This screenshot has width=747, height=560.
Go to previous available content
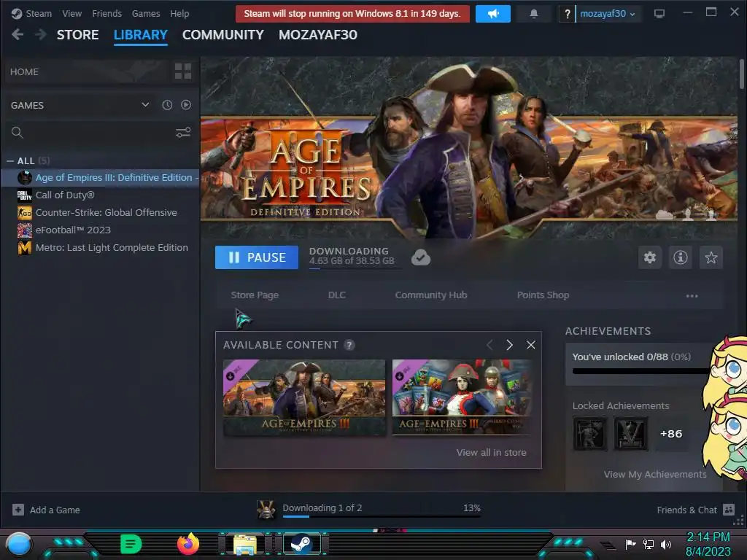[489, 345]
